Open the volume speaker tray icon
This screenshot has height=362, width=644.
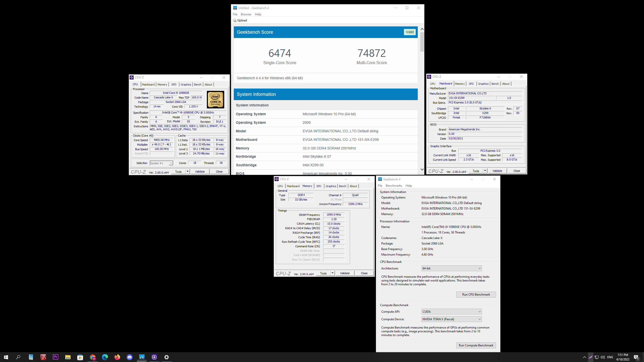pyautogui.click(x=603, y=357)
